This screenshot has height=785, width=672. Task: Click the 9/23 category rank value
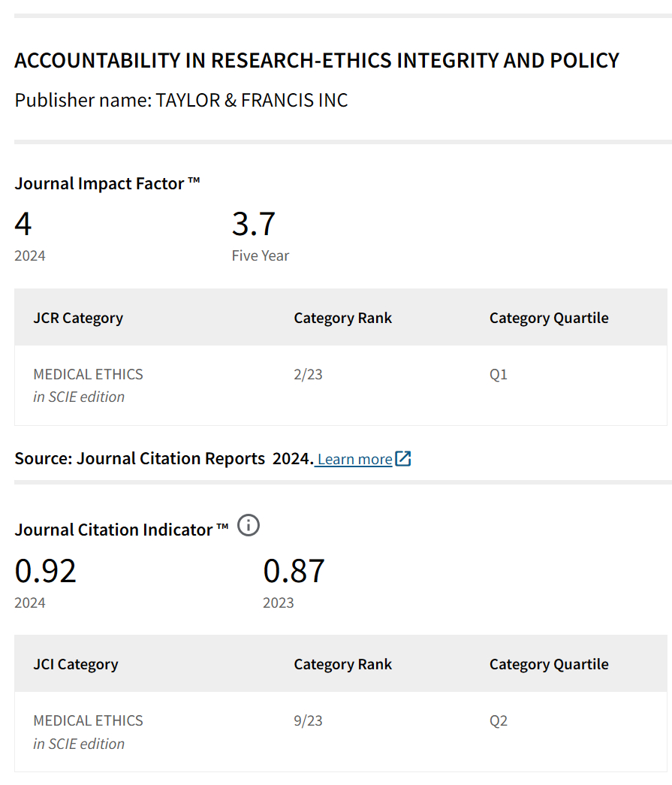(x=308, y=720)
